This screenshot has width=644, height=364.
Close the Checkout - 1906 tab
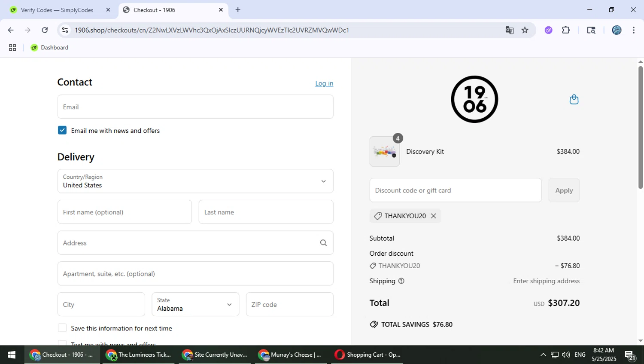(221, 10)
